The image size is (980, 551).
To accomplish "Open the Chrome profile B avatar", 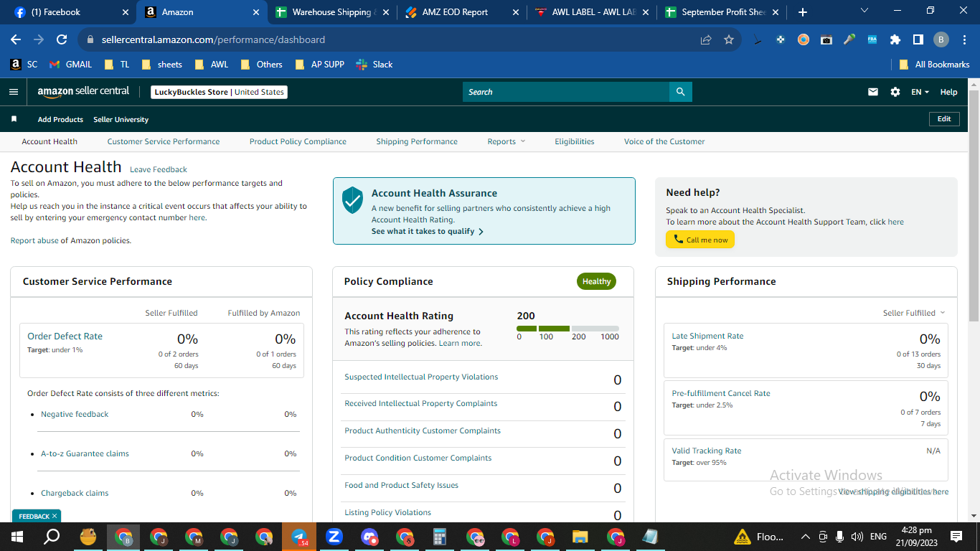I will tap(941, 39).
